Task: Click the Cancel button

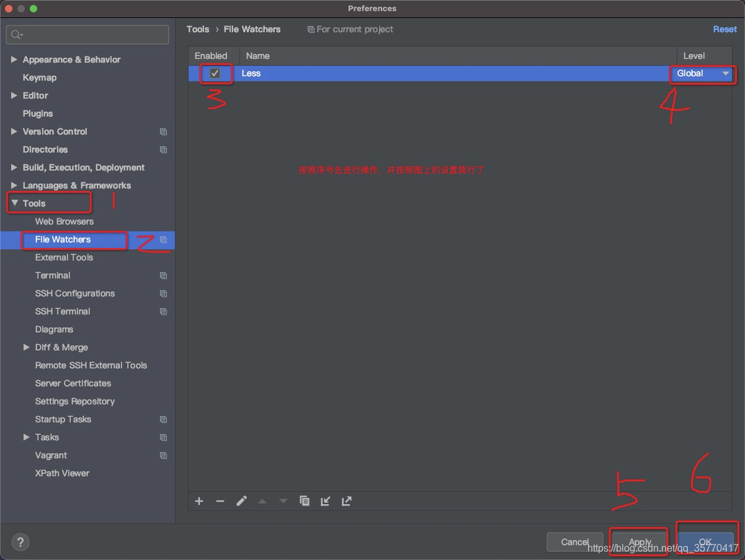Action: [x=574, y=542]
